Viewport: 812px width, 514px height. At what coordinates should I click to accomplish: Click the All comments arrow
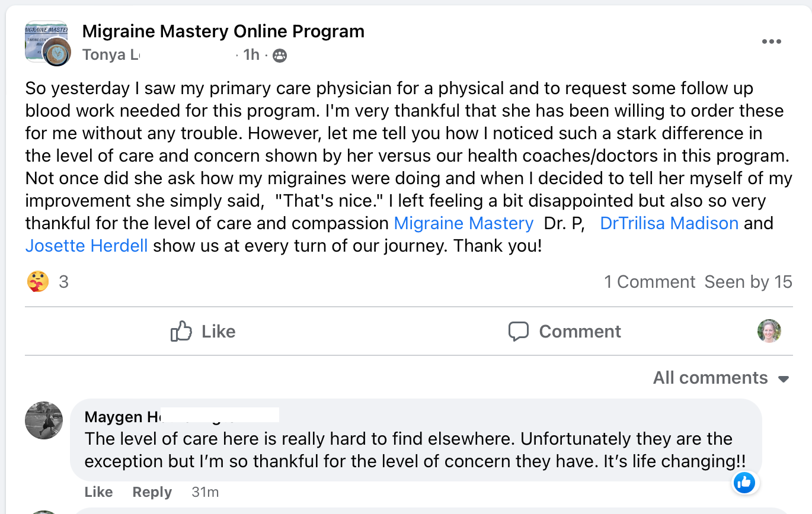point(784,379)
